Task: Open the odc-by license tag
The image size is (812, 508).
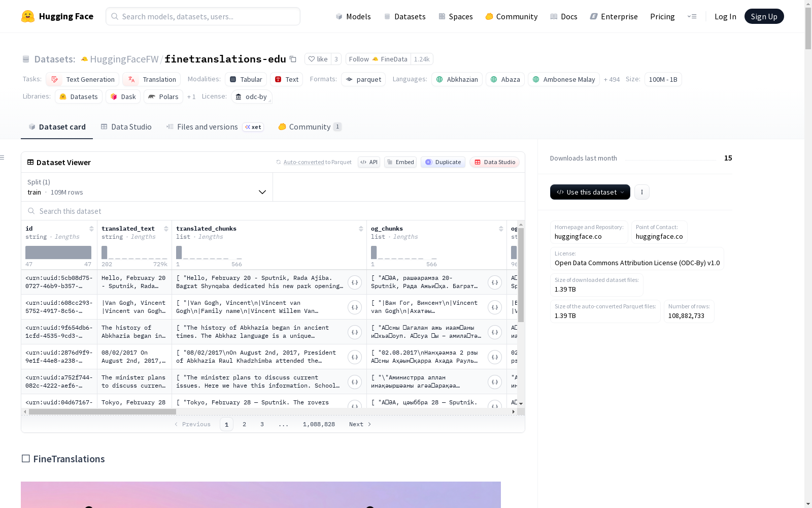Action: [x=252, y=97]
